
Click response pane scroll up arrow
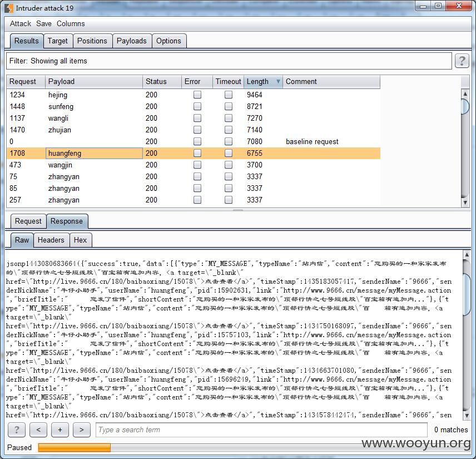(x=467, y=255)
